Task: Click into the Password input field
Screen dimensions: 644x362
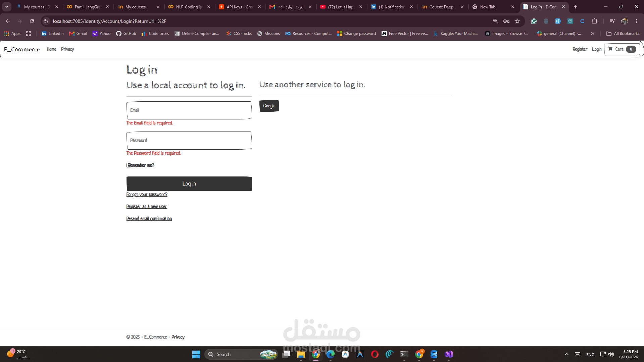Action: click(189, 141)
